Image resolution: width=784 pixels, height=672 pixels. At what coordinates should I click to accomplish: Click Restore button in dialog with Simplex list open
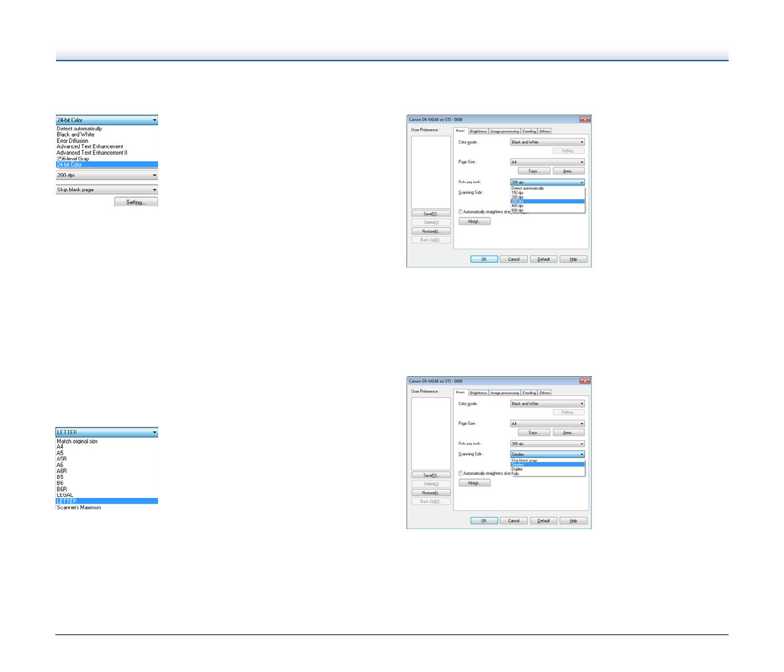coord(431,493)
